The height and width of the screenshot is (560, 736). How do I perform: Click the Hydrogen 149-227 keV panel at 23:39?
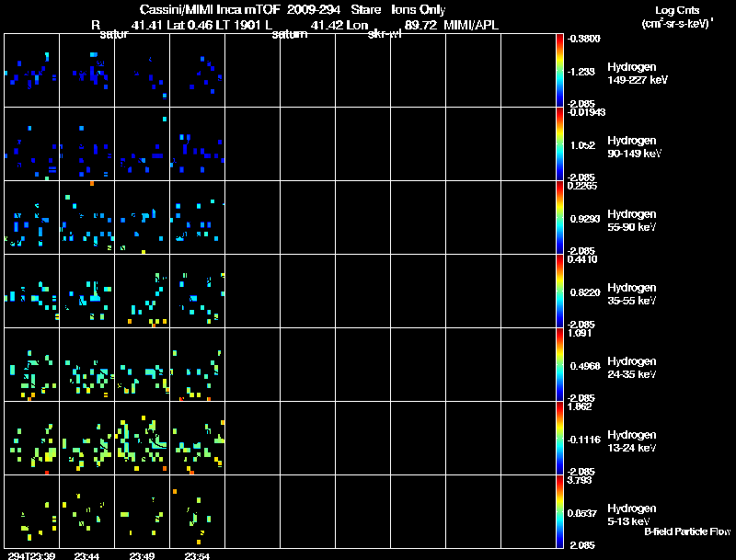[31, 71]
